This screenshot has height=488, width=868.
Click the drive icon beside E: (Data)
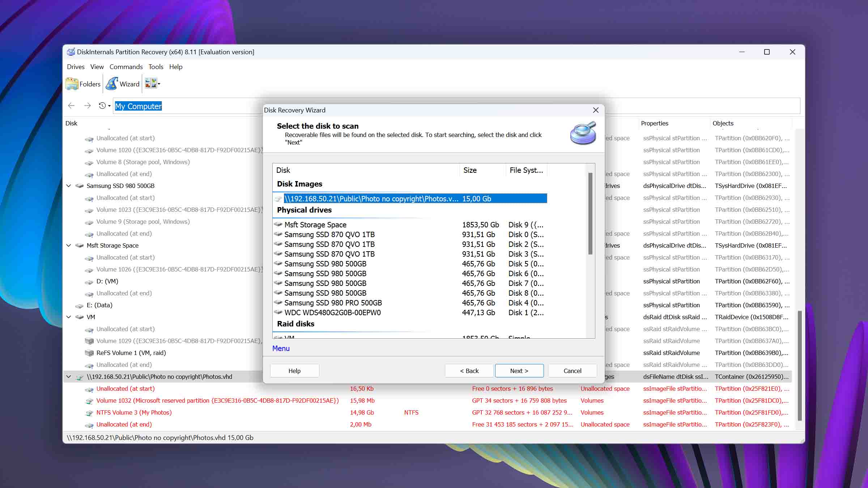point(79,305)
